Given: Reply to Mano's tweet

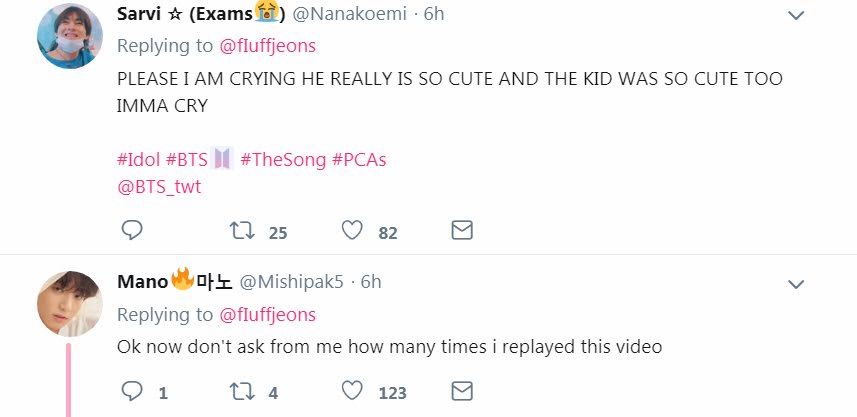Looking at the screenshot, I should point(132,391).
